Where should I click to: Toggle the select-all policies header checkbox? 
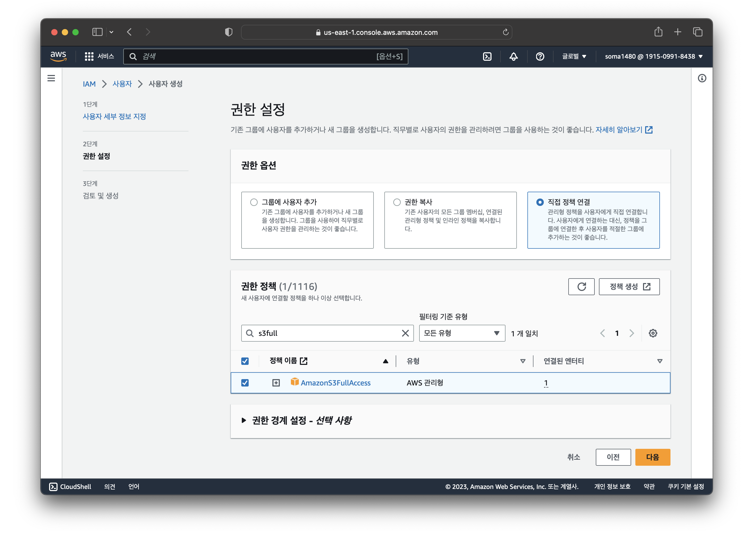[245, 361]
